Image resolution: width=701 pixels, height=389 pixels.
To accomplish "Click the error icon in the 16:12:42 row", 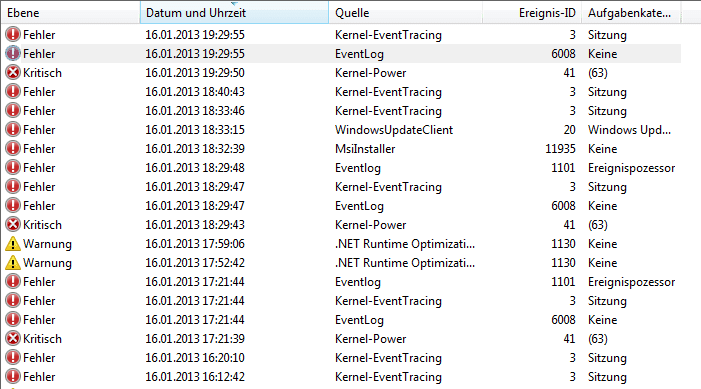I will (x=13, y=376).
